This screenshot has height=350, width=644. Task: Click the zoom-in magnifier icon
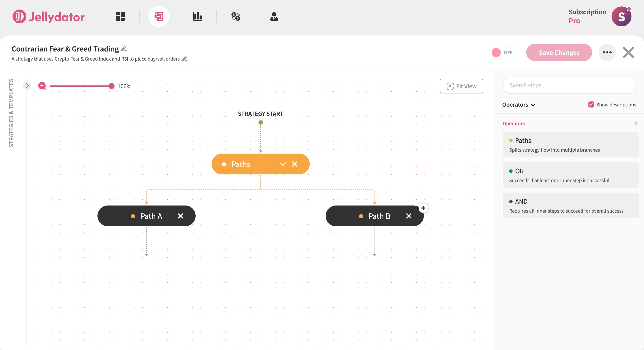42,86
